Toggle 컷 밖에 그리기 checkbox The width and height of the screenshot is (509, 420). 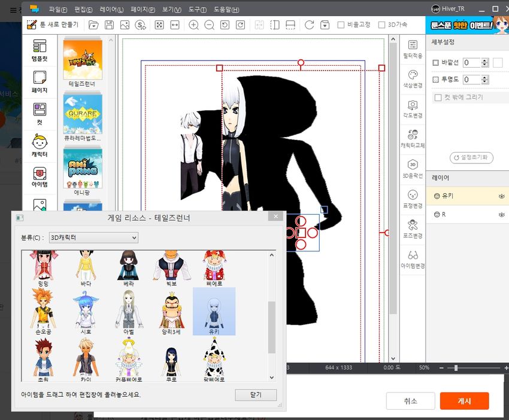438,98
